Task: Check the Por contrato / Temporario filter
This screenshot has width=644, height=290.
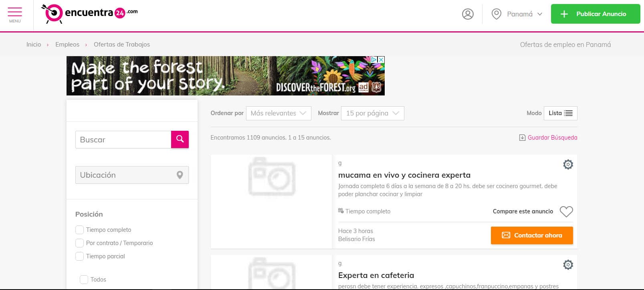Action: [x=79, y=243]
